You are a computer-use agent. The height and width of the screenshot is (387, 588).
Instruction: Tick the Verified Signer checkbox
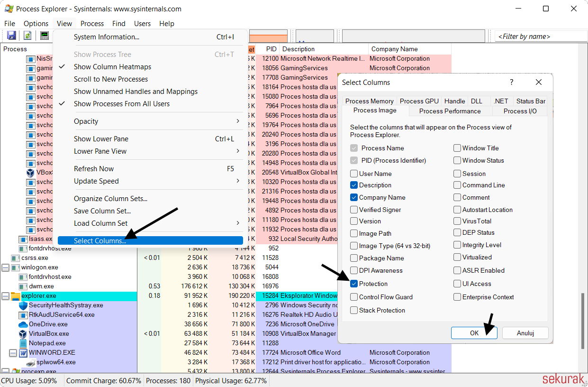coord(354,210)
